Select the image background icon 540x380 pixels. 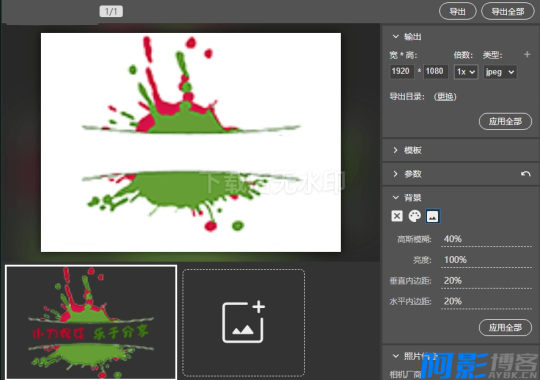[x=433, y=216]
